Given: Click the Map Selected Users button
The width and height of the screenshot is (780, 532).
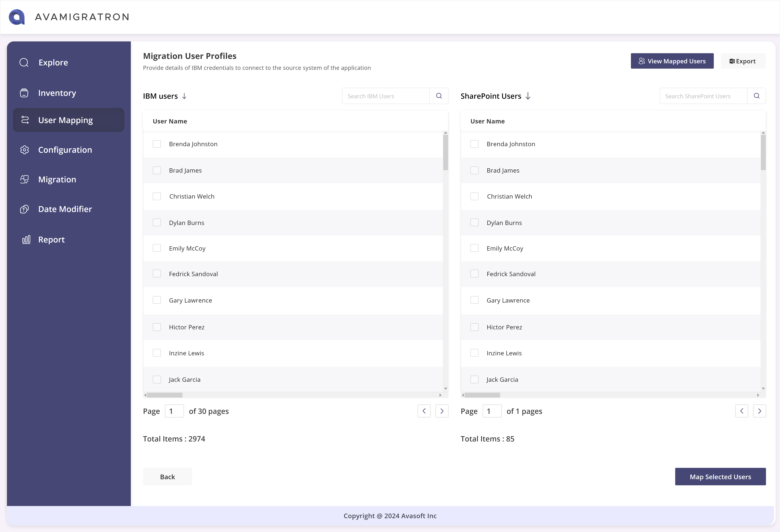Looking at the screenshot, I should pos(720,477).
